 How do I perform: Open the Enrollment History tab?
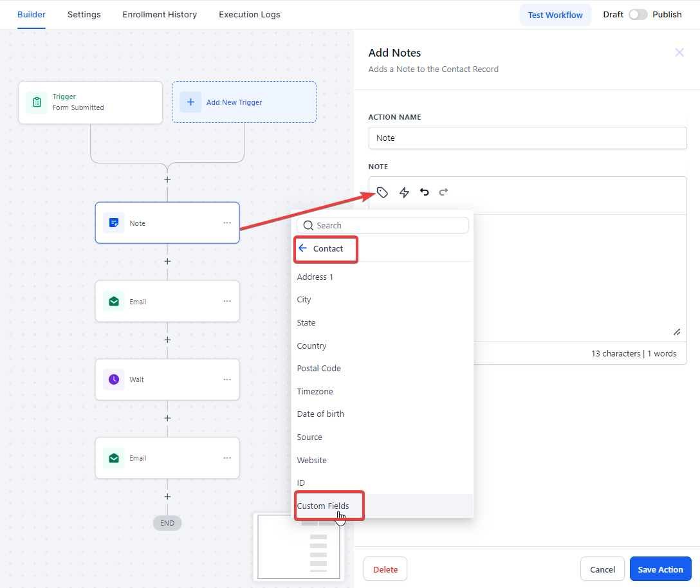(x=160, y=14)
